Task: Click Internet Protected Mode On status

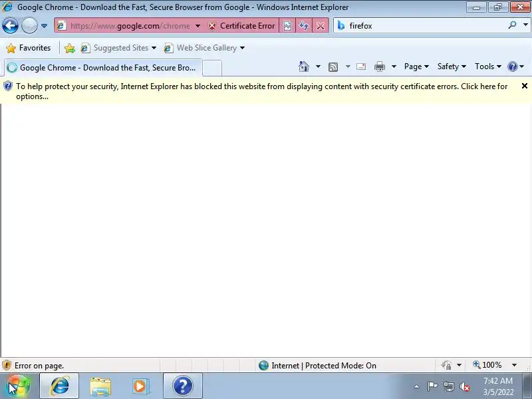Action: [324, 365]
